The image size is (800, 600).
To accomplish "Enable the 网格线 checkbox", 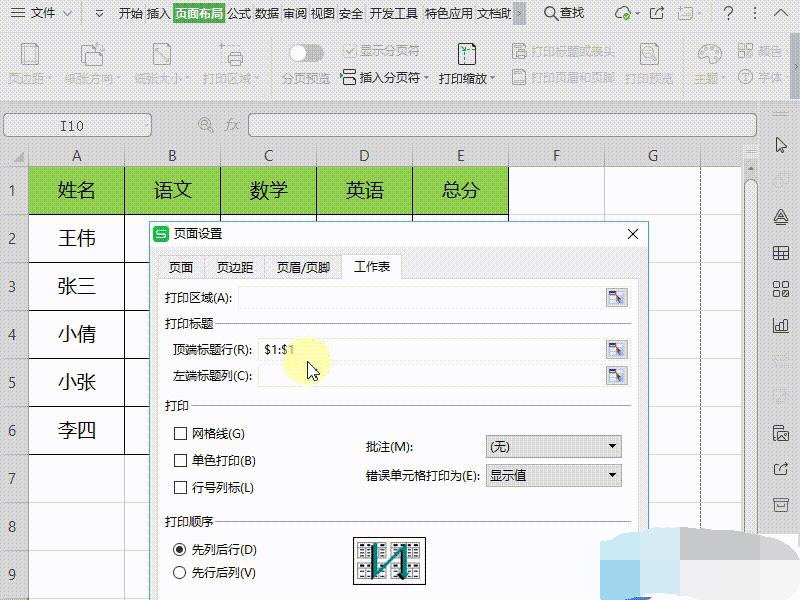I will (181, 434).
